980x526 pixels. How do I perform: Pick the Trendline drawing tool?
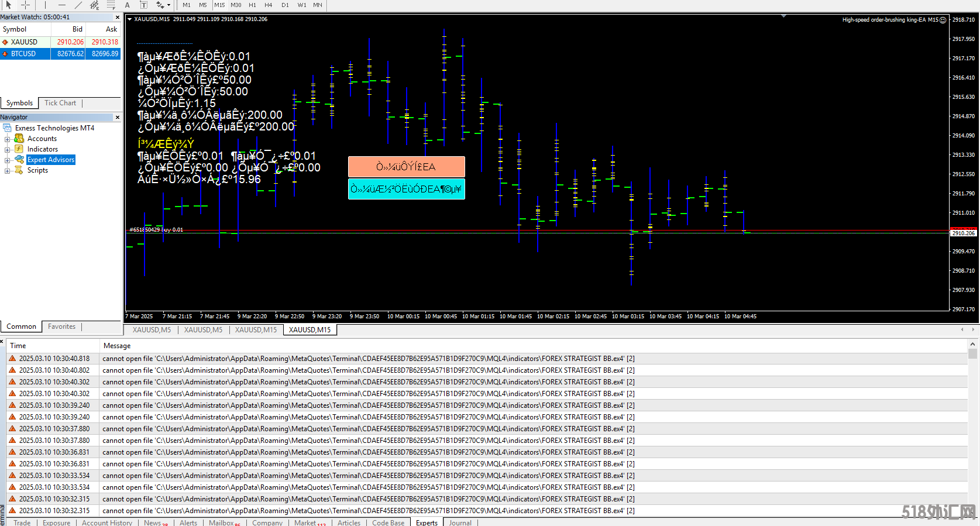(x=78, y=5)
